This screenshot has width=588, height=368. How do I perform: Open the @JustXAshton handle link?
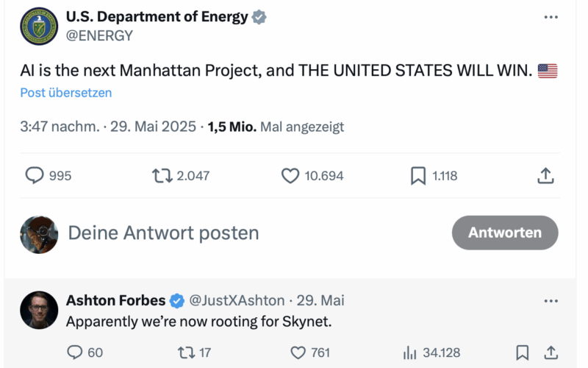point(237,300)
